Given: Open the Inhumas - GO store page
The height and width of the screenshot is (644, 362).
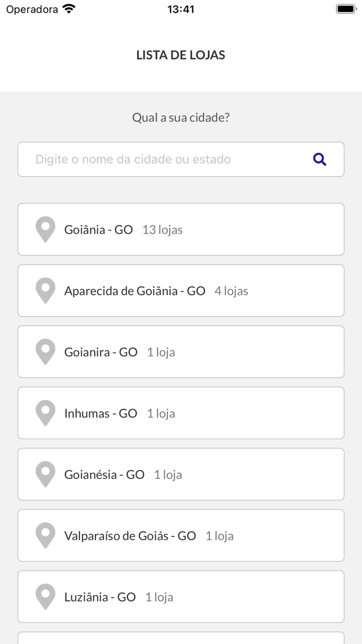Looking at the screenshot, I should tap(181, 413).
